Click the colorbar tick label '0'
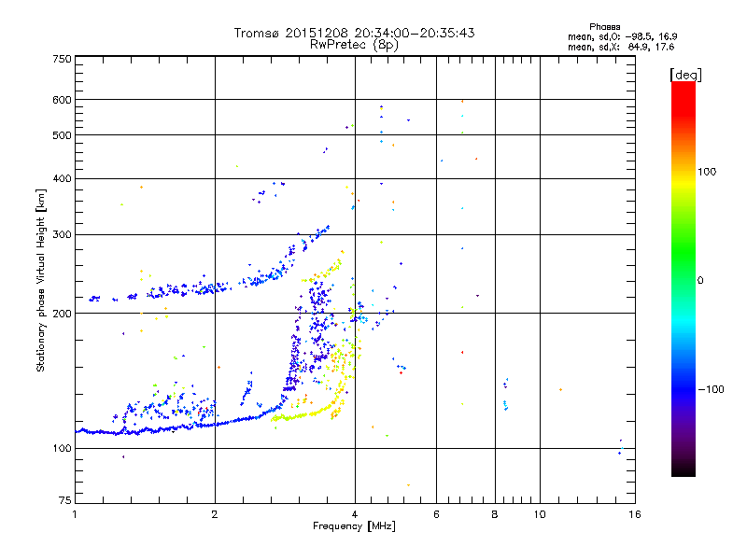The width and height of the screenshot is (747, 560). (x=699, y=281)
